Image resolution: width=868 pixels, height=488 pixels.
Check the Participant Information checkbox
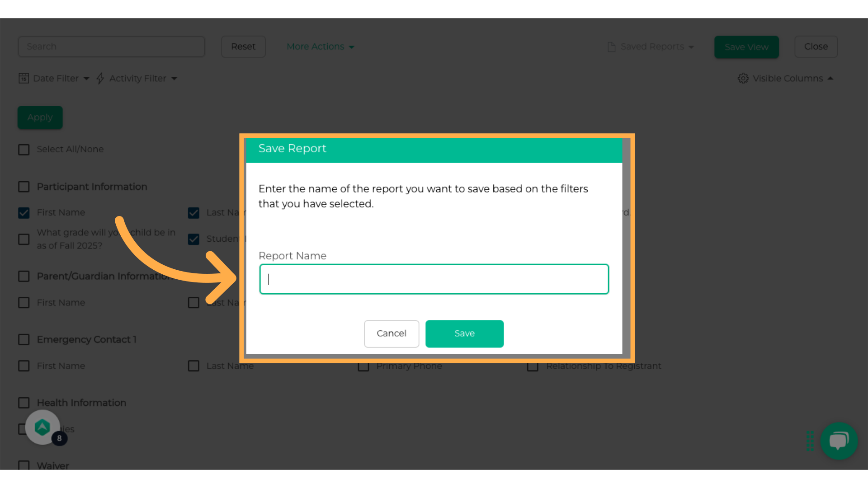pos(24,187)
